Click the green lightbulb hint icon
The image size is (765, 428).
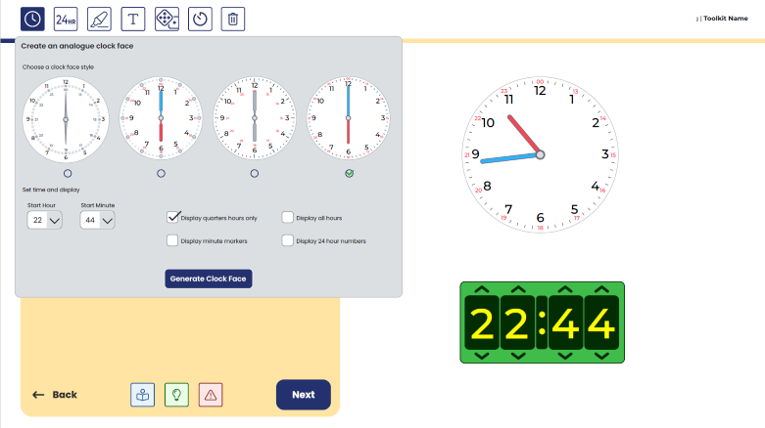pos(176,395)
